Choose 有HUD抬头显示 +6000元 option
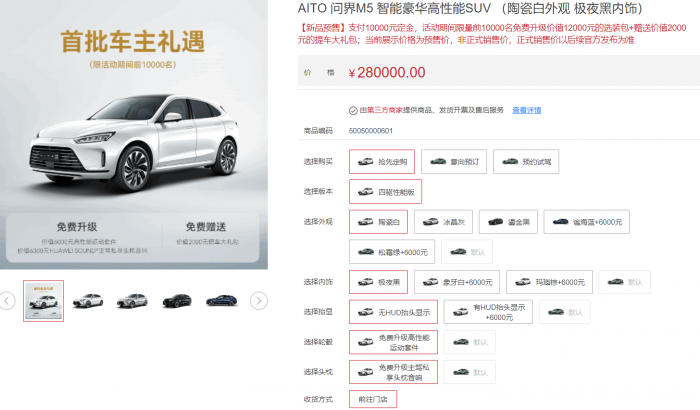Image resolution: width=700 pixels, height=410 pixels. [x=488, y=312]
